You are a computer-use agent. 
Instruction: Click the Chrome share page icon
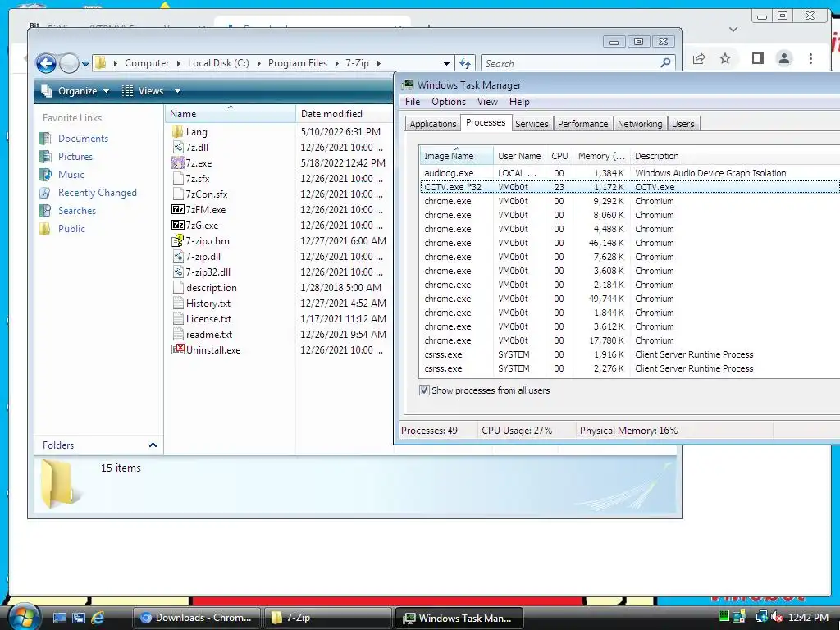699,58
